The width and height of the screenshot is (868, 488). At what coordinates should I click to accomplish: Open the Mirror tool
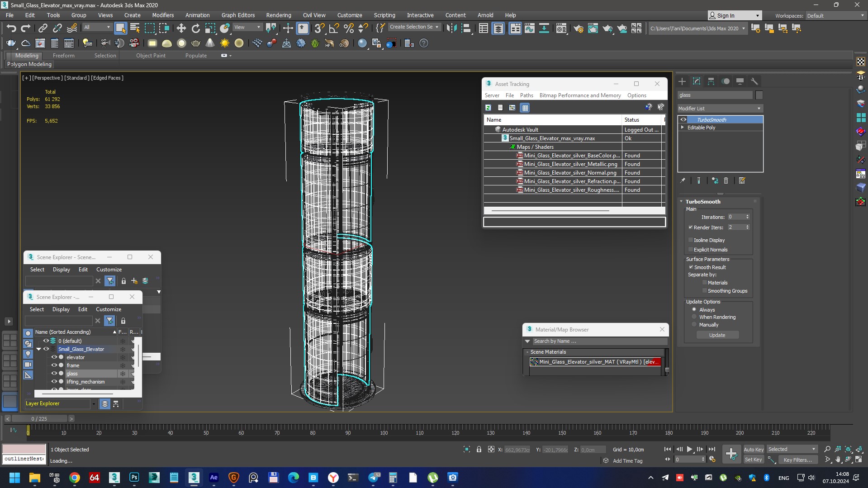[x=451, y=28]
